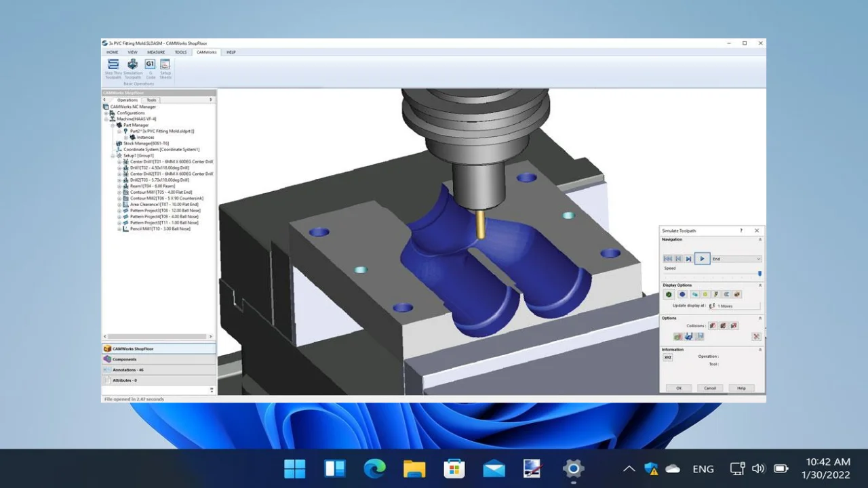The width and height of the screenshot is (868, 488).
Task: Select the CAMWorks ShopFloor panel section
Action: [159, 348]
